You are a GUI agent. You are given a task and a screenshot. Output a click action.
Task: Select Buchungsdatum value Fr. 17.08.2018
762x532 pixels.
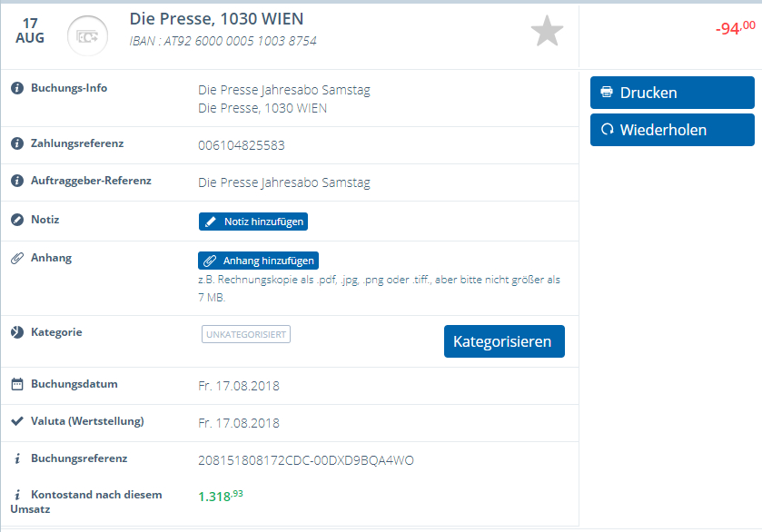[x=239, y=386]
